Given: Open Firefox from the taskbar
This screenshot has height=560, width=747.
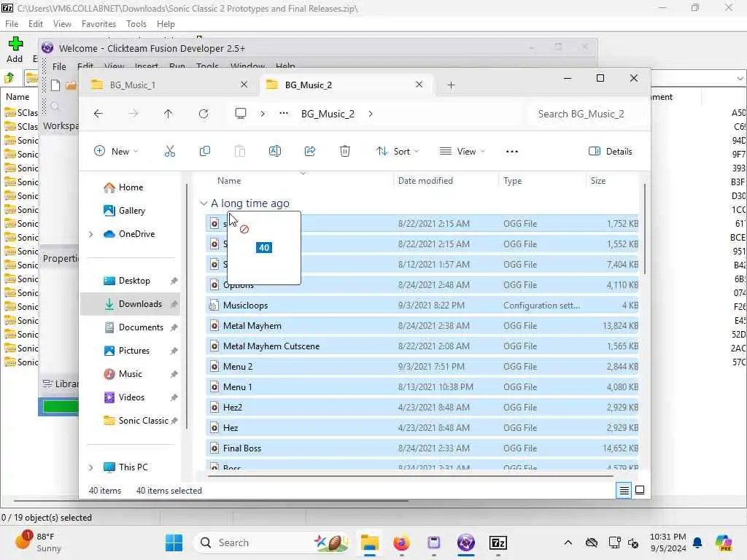Looking at the screenshot, I should tap(402, 542).
